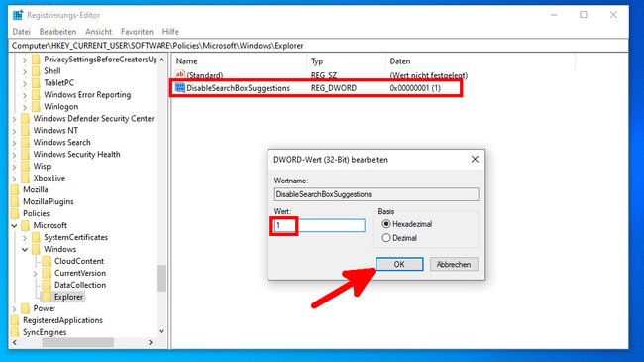Image resolution: width=644 pixels, height=362 pixels.
Task: Click the tree scroll-up arrow
Action: click(161, 60)
